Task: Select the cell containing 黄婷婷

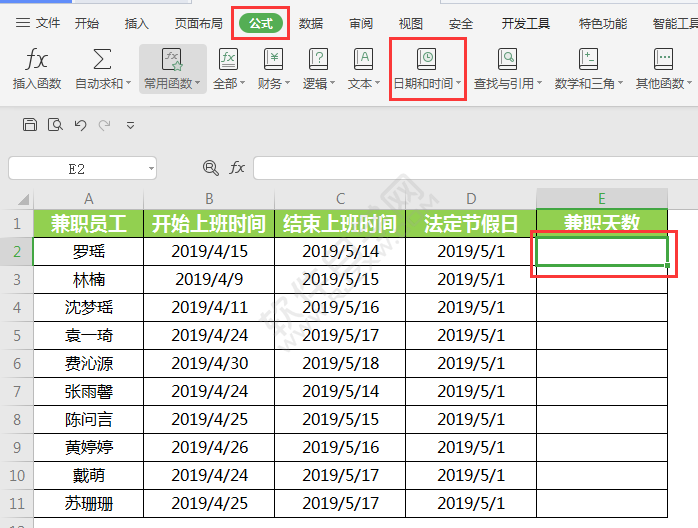Action: 89,447
